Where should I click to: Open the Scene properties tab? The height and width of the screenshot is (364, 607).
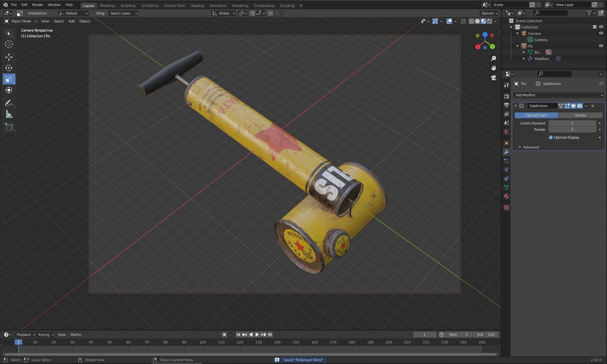tap(507, 123)
